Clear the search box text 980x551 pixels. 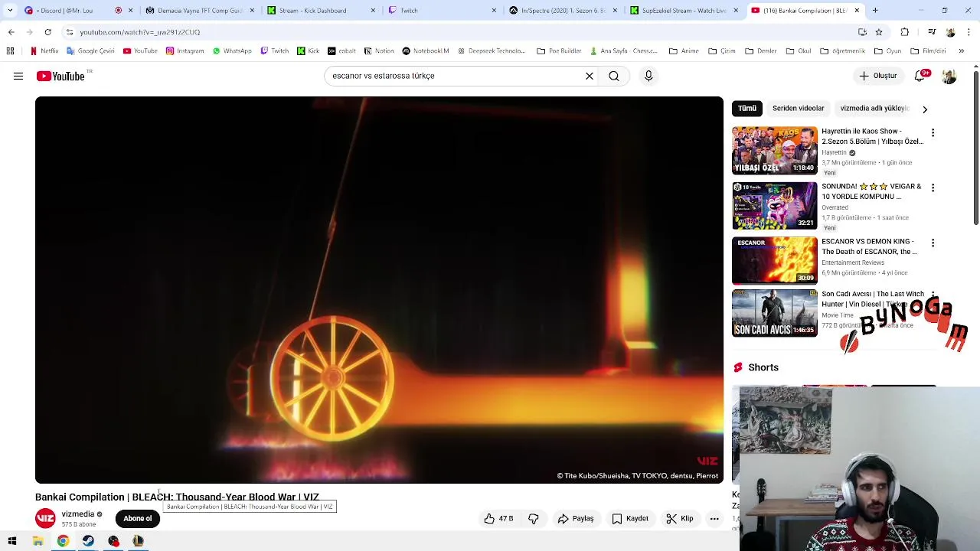tap(590, 76)
